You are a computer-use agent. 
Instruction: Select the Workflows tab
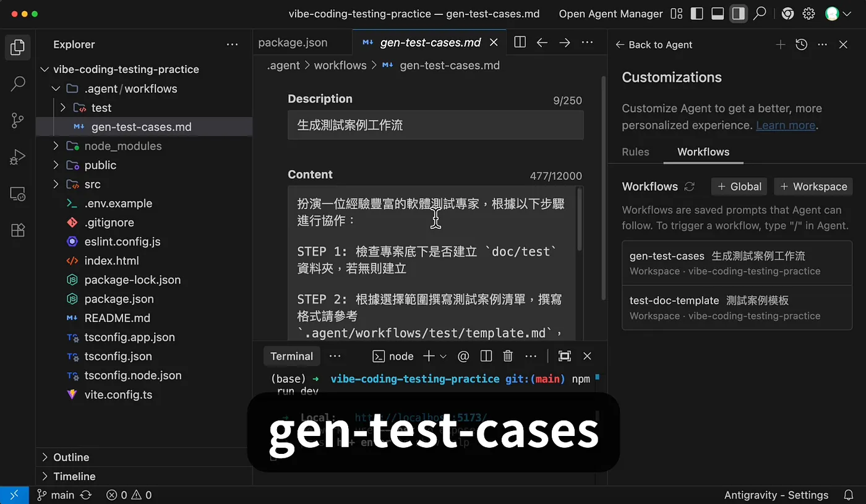pos(703,152)
